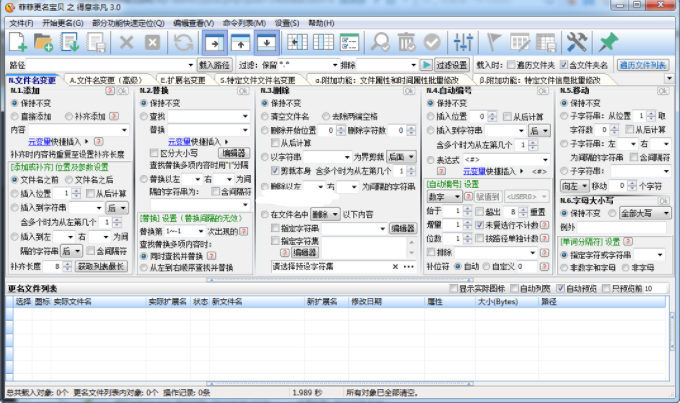
Task: Click the round checkmark toolbar icon
Action: 432,43
